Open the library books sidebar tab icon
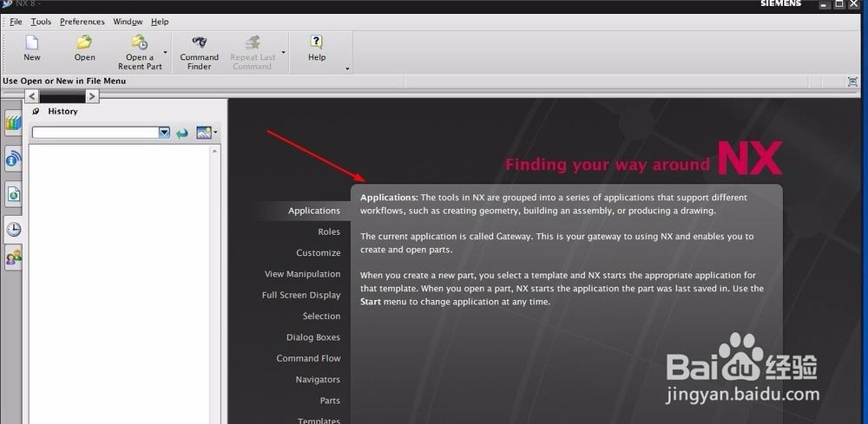The width and height of the screenshot is (868, 424). click(x=13, y=123)
